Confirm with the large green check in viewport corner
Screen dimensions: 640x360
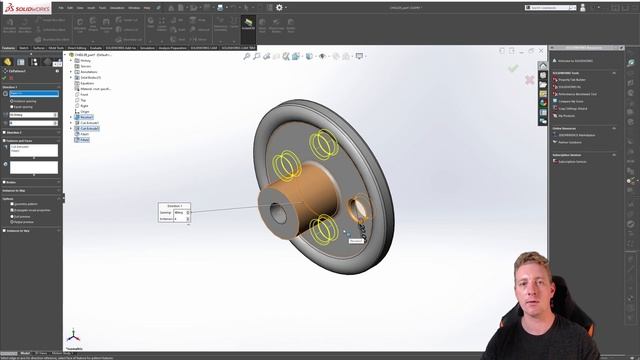coord(513,68)
